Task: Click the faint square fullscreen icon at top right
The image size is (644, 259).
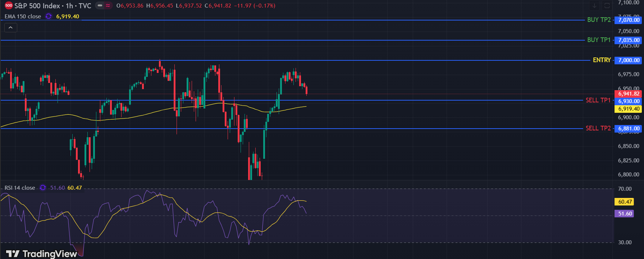Action: pyautogui.click(x=607, y=6)
